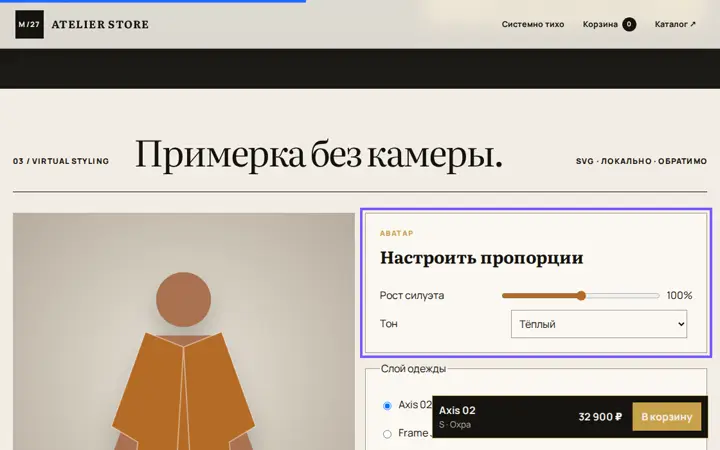
Task: Click the M/27 logo square
Action: point(29,24)
